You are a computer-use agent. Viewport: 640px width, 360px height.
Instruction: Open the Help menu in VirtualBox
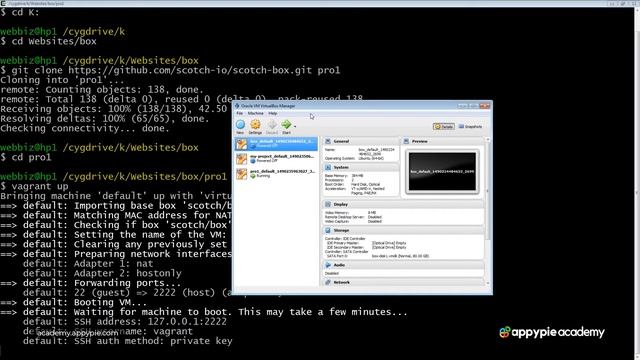(273, 113)
